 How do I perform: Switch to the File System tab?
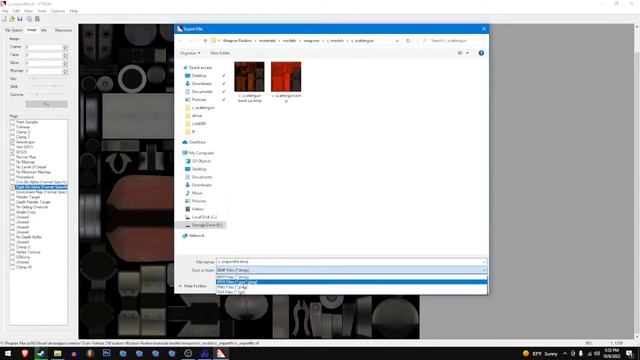coord(14,30)
